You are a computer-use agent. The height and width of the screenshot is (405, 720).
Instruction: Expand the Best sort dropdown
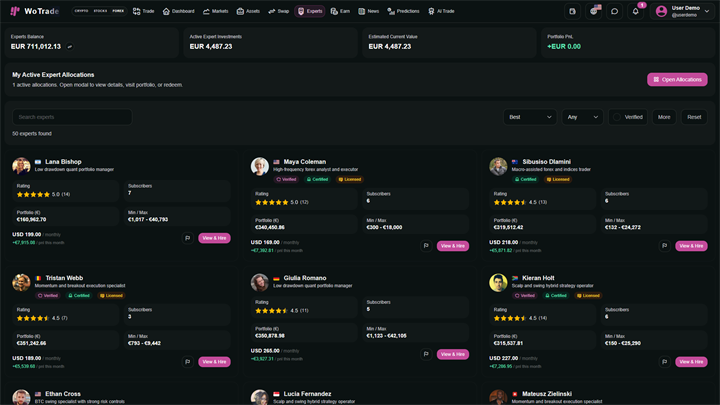(x=530, y=117)
